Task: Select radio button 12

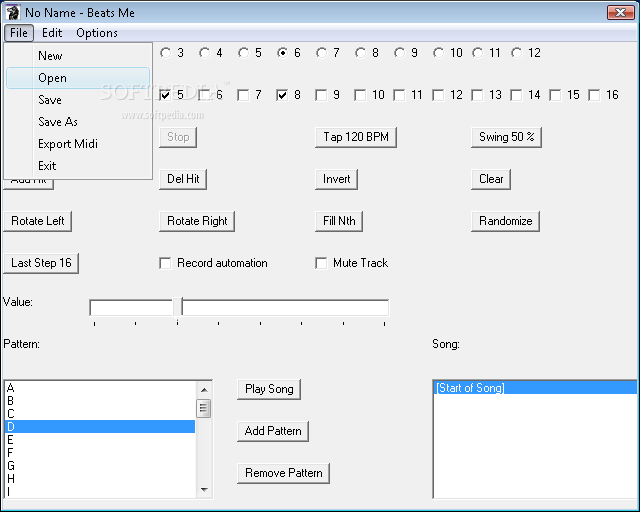Action: point(517,53)
